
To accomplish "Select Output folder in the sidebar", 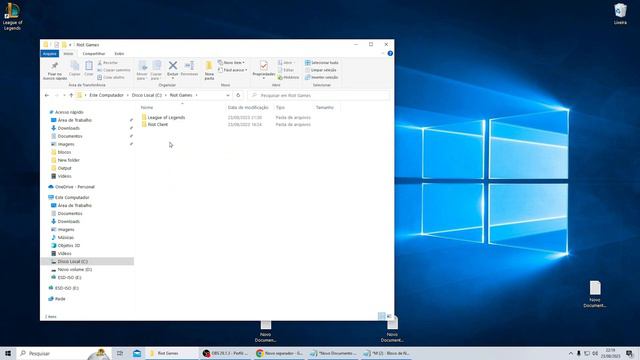I will tap(64, 168).
